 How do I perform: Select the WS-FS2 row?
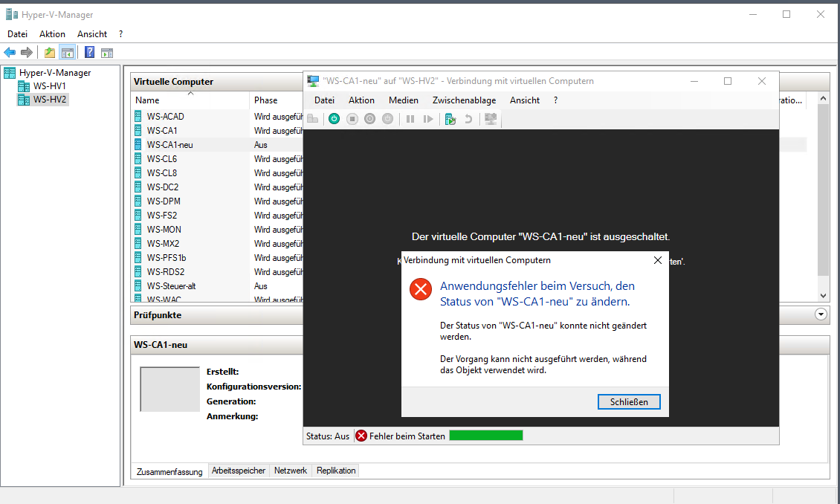pos(218,216)
